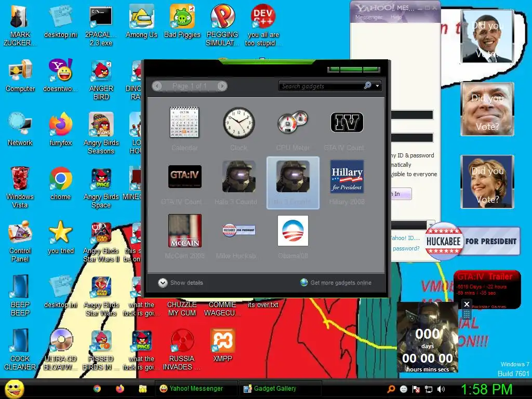The height and width of the screenshot is (399, 532).
Task: Select the Clock gadget icon
Action: point(238,123)
